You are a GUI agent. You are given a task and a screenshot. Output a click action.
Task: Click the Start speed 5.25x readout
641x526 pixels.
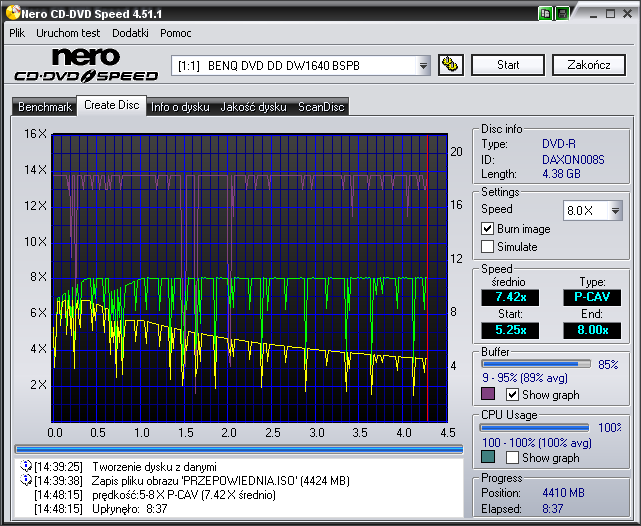click(x=510, y=330)
